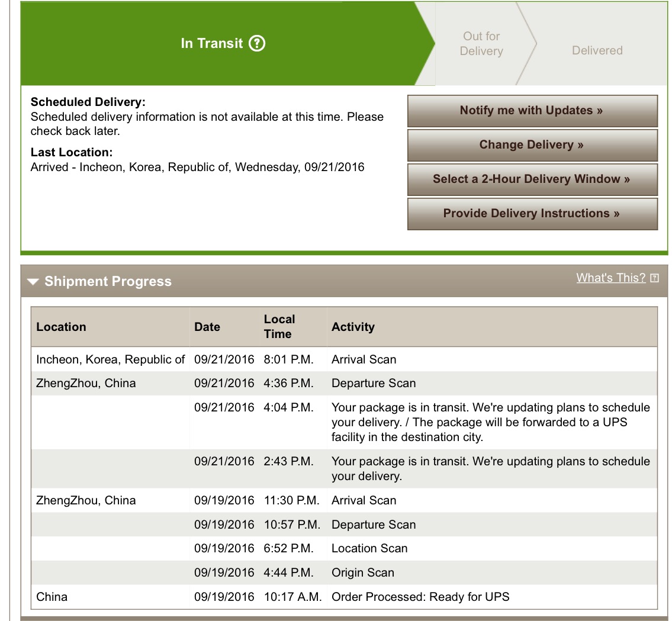Click Notify me with Updates button

pos(532,111)
